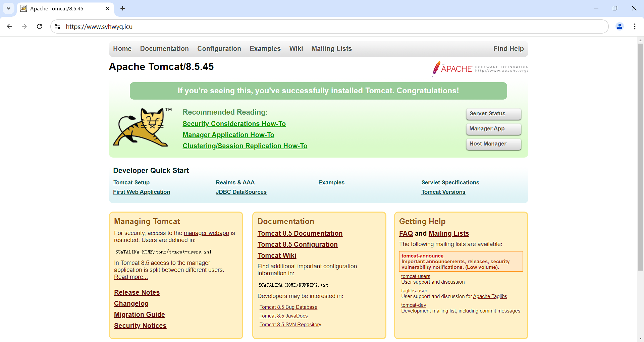Click the Tomcat favicon on the tab
644x342 pixels.
23,8
